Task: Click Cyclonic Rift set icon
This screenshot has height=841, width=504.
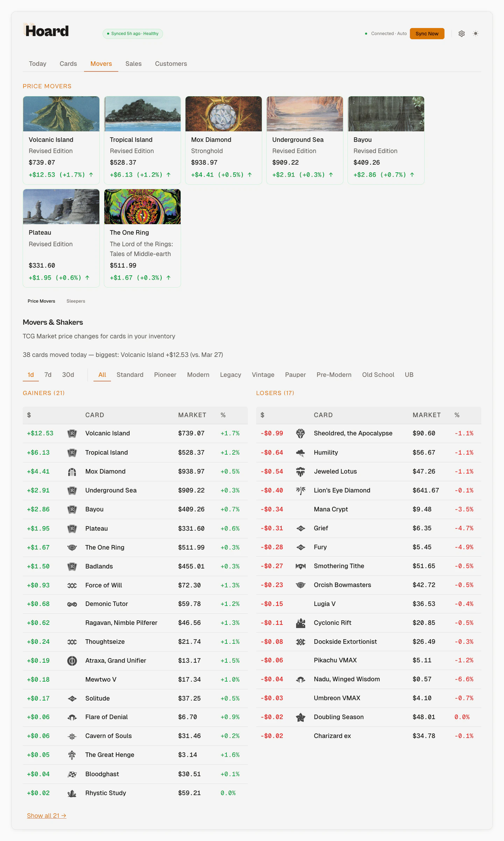Action: click(301, 623)
